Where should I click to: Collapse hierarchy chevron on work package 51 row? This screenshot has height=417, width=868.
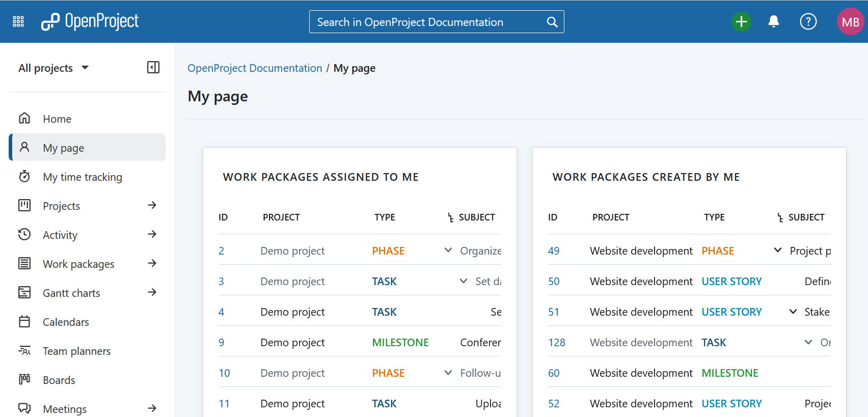coord(793,312)
